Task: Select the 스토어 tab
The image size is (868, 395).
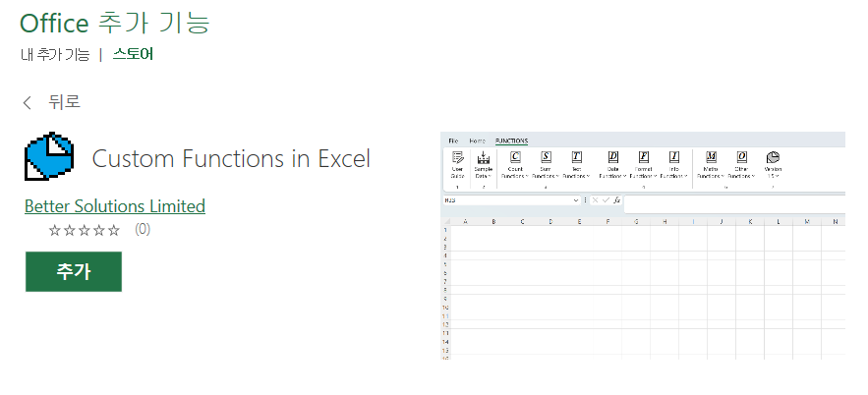Action: 133,54
